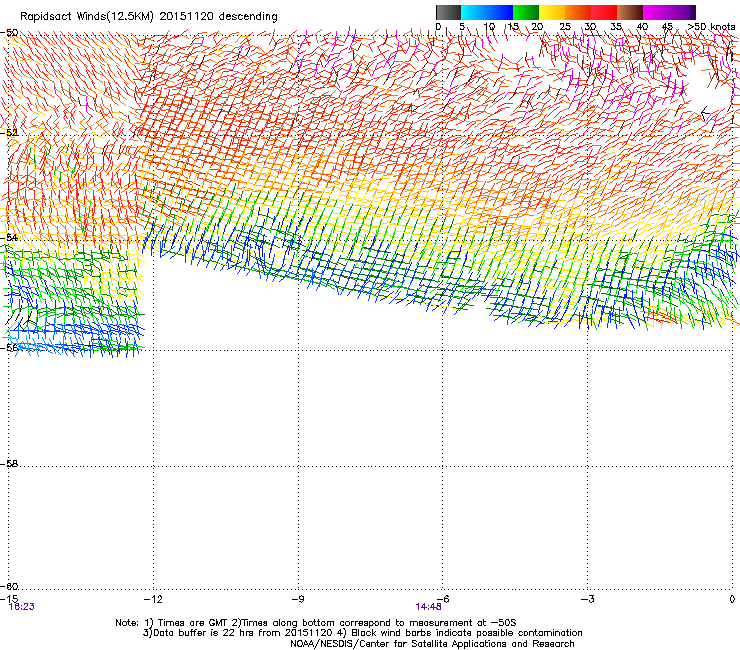Click the '-54' latitude axis label
Viewport: 740px width, 650px height.
pyautogui.click(x=9, y=237)
